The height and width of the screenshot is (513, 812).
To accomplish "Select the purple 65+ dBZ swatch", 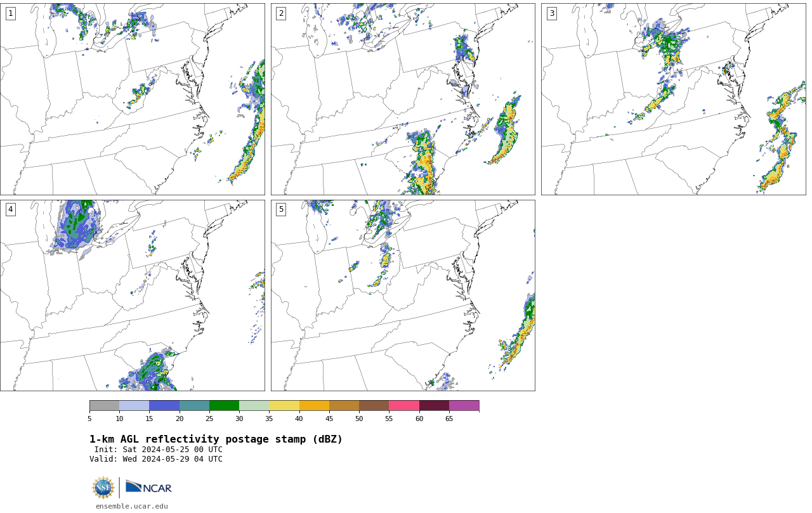I will tap(464, 406).
